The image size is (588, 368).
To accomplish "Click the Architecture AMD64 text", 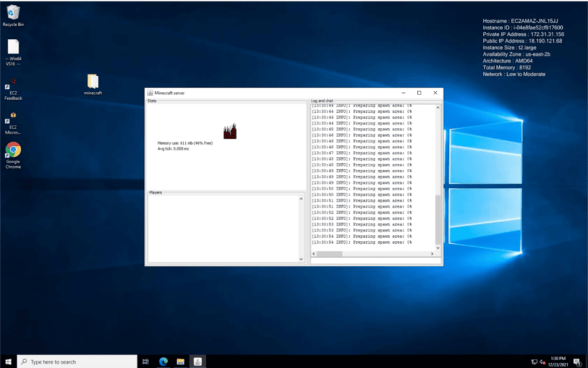I will pos(508,61).
